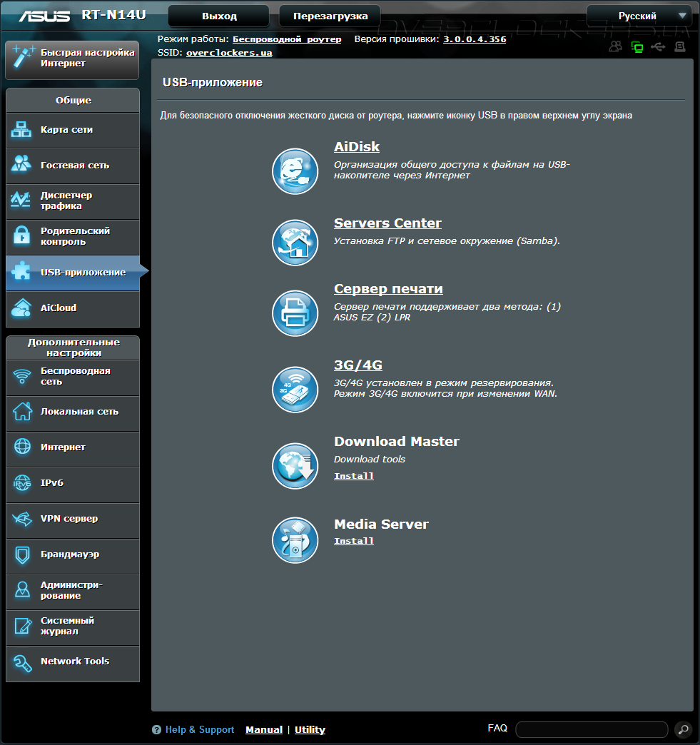Open the Utility link in footer
Image resolution: width=700 pixels, height=745 pixels.
[x=310, y=730]
